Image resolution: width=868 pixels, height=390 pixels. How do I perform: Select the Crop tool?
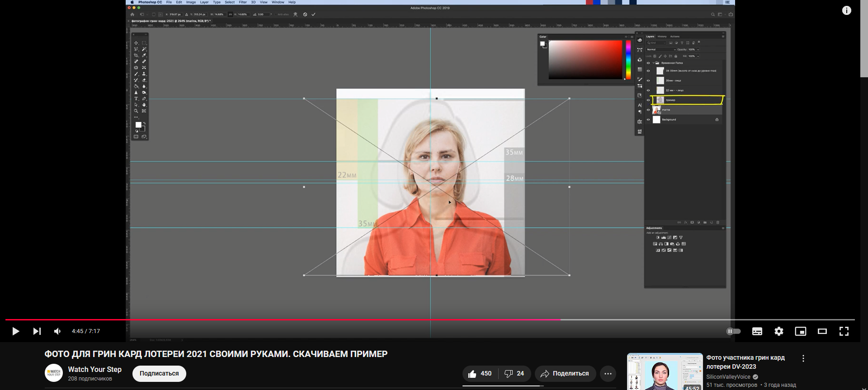coord(136,55)
